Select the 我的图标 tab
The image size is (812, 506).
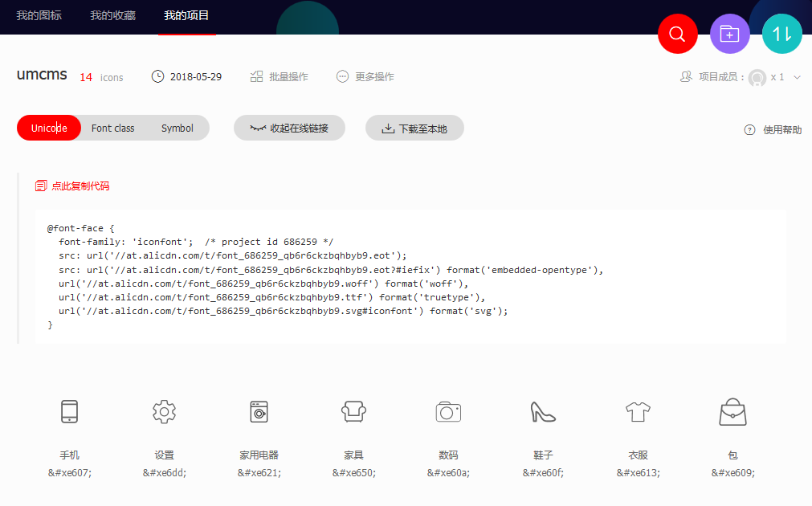click(38, 14)
